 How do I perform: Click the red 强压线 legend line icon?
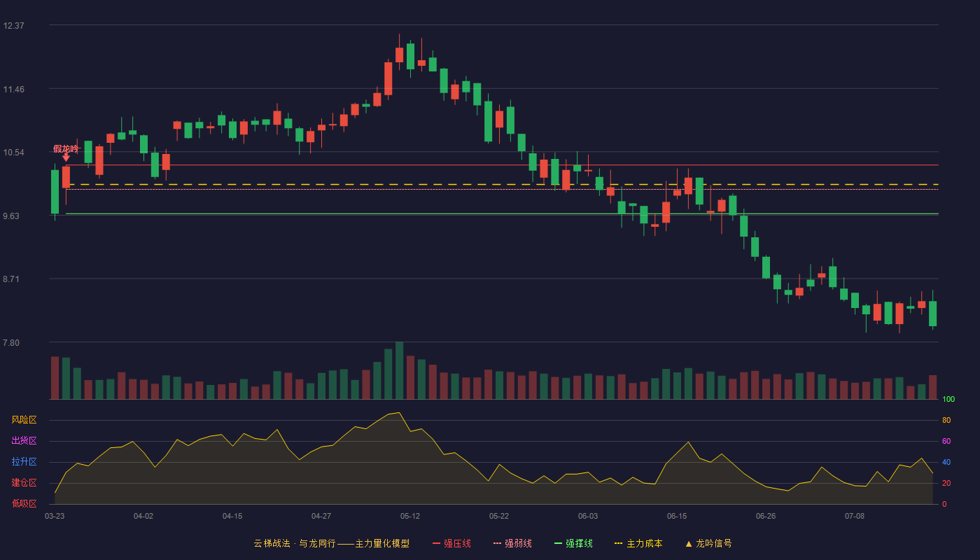click(436, 544)
